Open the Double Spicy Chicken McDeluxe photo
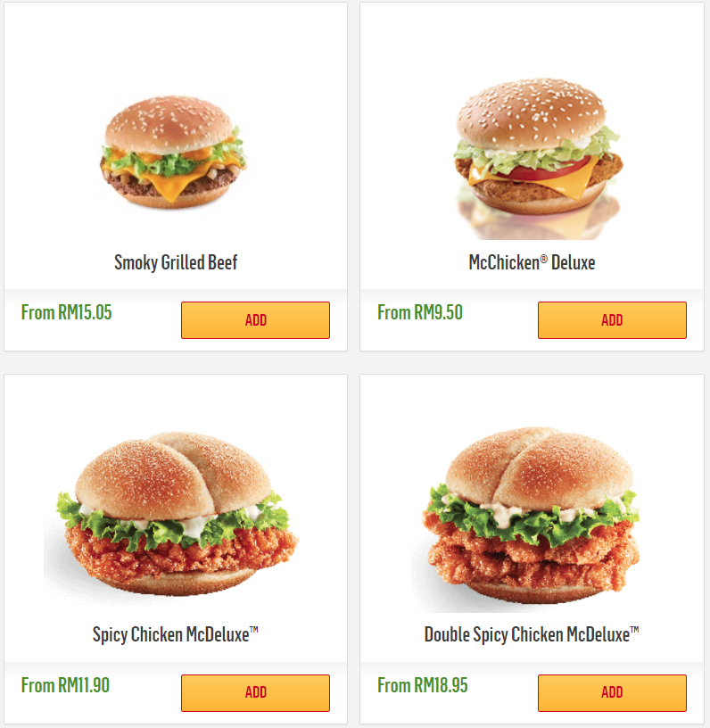Screen dimensions: 710x728 (x=531, y=518)
